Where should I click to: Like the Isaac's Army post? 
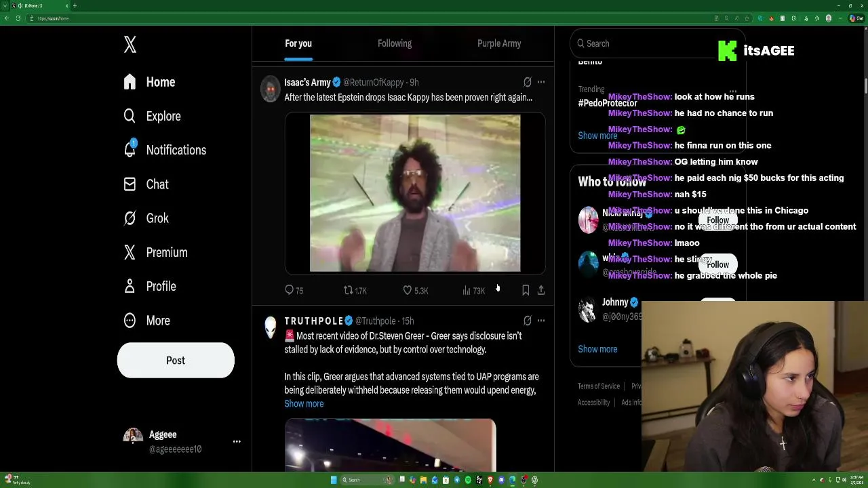click(416, 290)
